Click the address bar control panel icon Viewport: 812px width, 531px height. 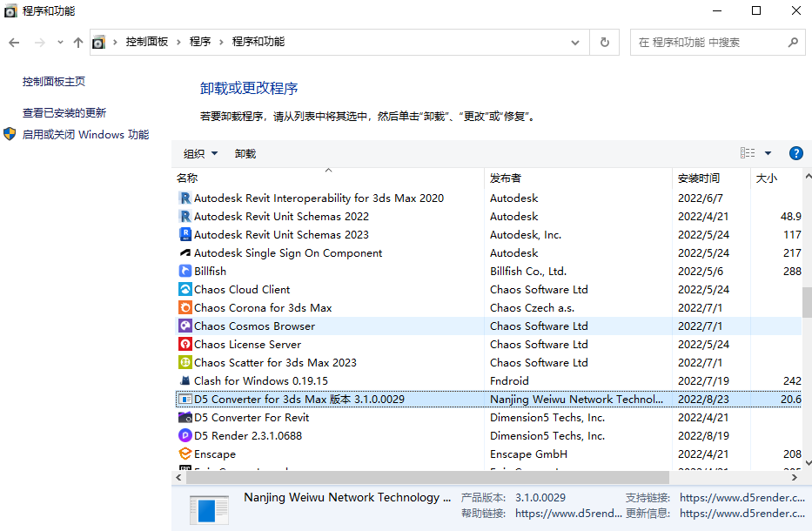(x=98, y=42)
